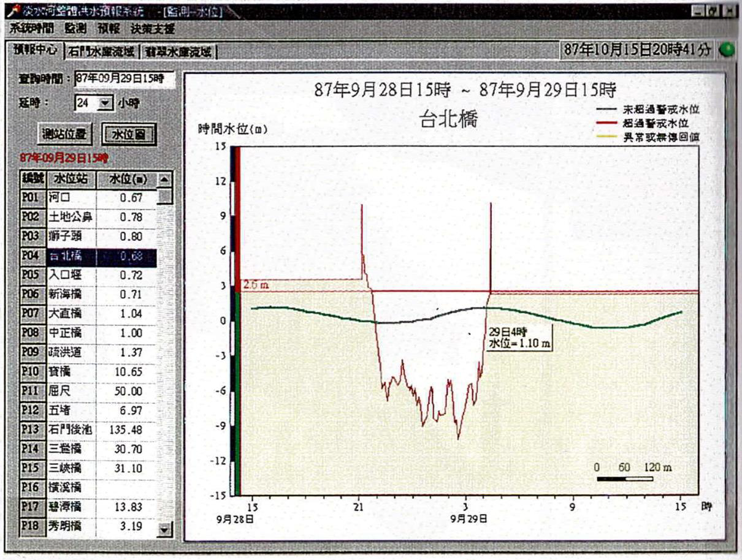Click the 查詢時間 input field
Viewport: 742px width, 560px height.
point(124,78)
